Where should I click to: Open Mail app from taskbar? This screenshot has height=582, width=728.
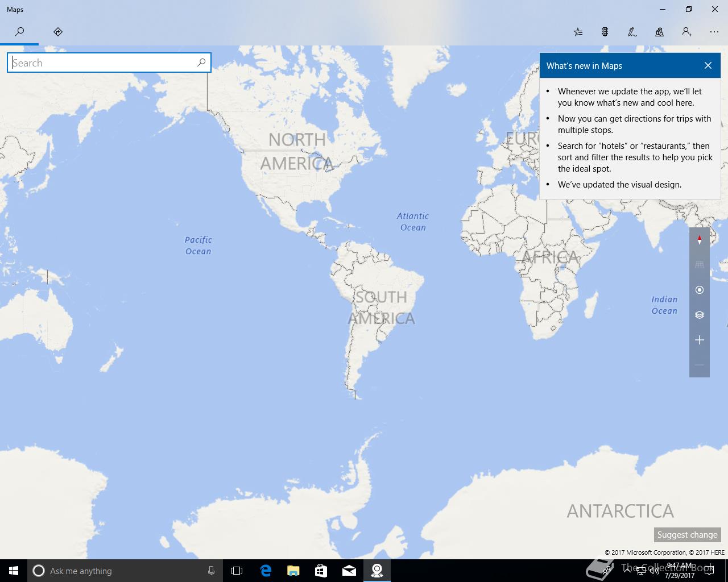click(349, 571)
